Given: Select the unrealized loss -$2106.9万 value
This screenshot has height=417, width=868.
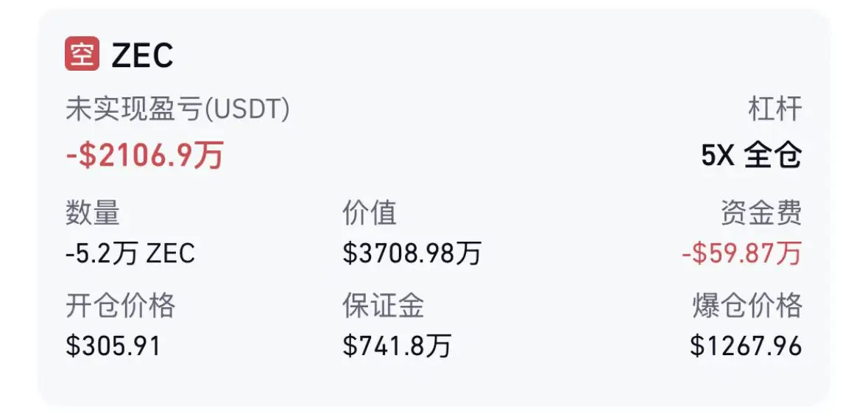Looking at the screenshot, I should (144, 155).
